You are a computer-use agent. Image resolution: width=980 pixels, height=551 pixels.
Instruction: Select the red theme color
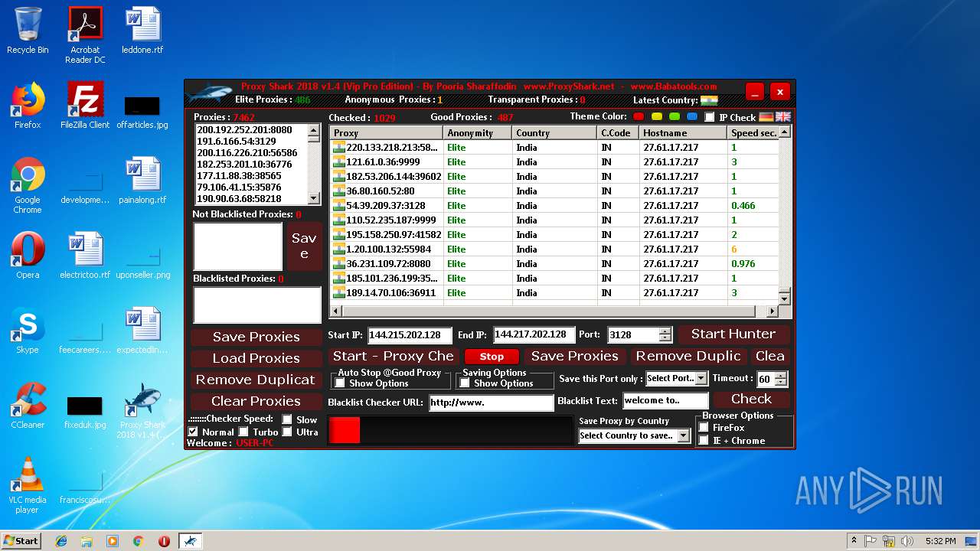point(640,116)
